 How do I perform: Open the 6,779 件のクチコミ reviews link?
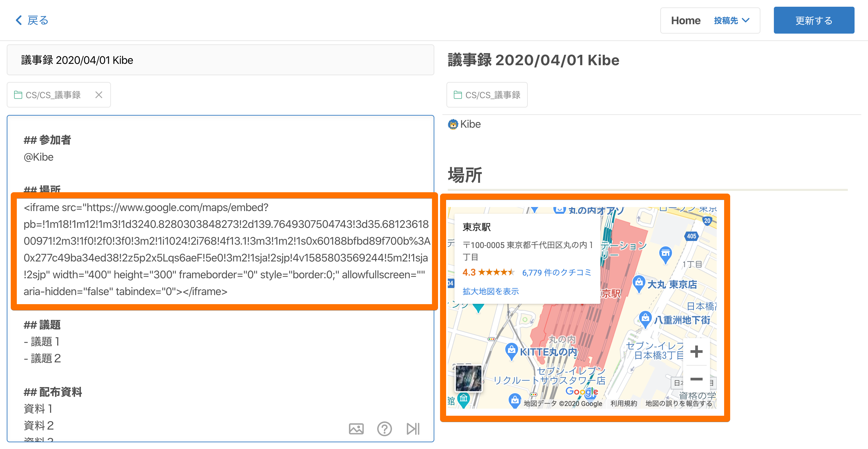point(556,273)
